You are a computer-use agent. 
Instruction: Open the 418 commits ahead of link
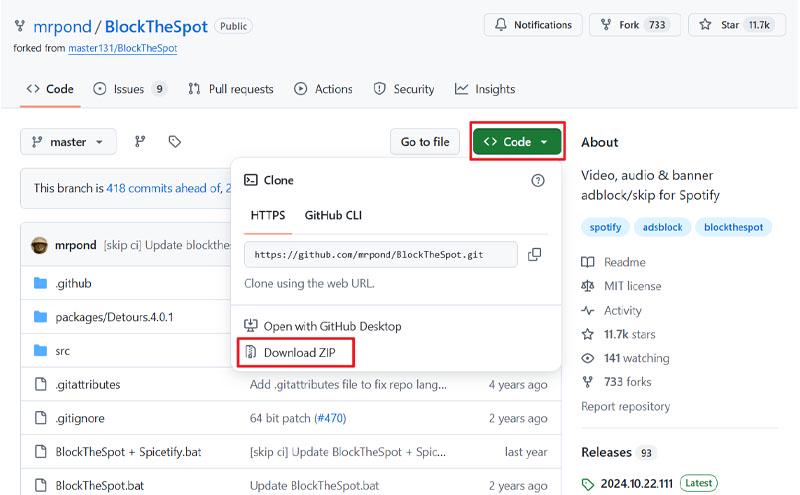[164, 188]
